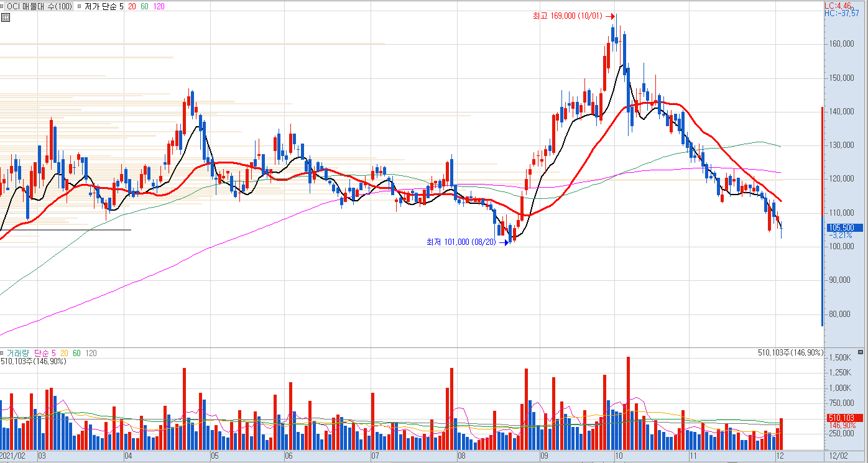This screenshot has width=868, height=463.
Task: Select the 저가 단순 5 moving average label
Action: pyautogui.click(x=103, y=6)
